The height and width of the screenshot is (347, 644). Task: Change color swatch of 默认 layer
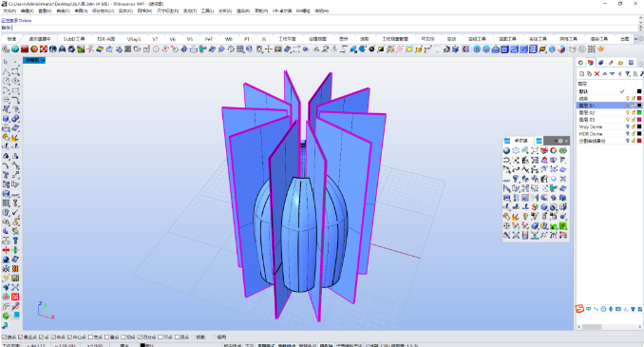coord(639,91)
